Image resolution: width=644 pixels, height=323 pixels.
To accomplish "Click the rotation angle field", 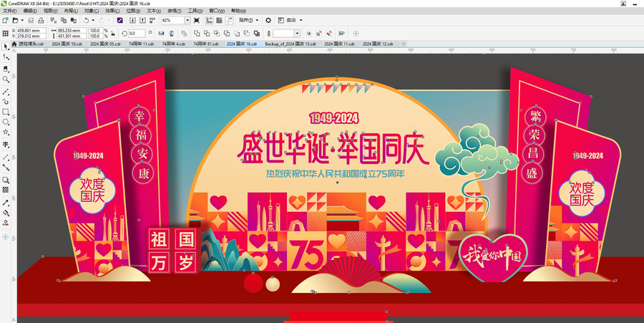I will (x=137, y=33).
